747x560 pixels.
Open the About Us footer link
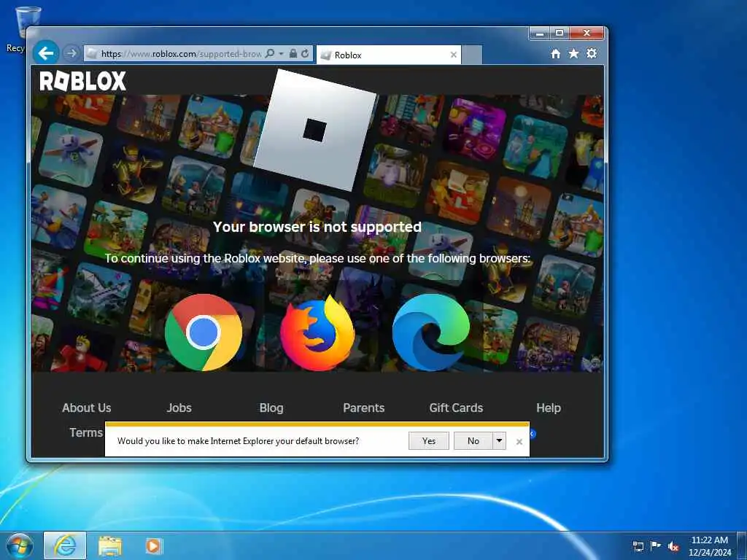click(86, 408)
